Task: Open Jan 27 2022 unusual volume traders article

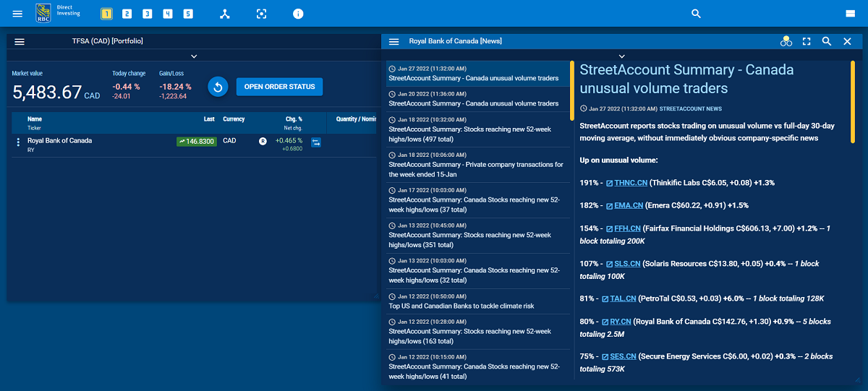Action: 477,74
